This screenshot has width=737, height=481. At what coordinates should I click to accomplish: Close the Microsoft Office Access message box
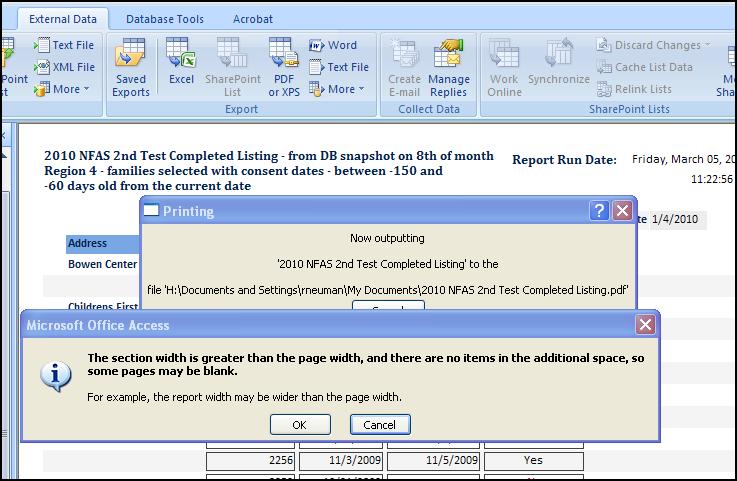[645, 324]
